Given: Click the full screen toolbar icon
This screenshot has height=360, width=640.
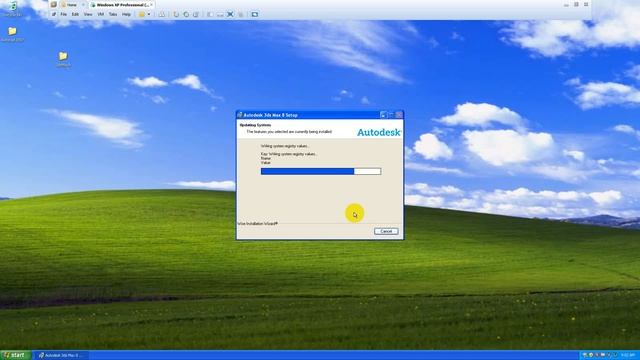Looking at the screenshot, I should 230,14.
